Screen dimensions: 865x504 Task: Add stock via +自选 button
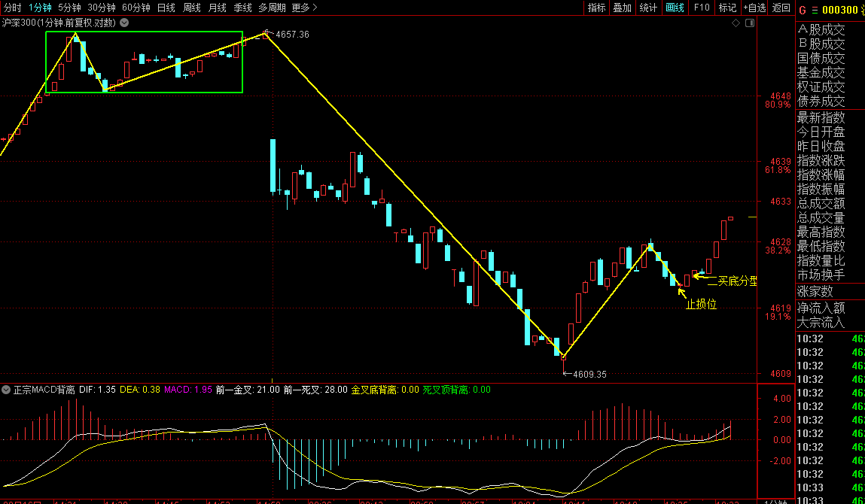pyautogui.click(x=754, y=8)
